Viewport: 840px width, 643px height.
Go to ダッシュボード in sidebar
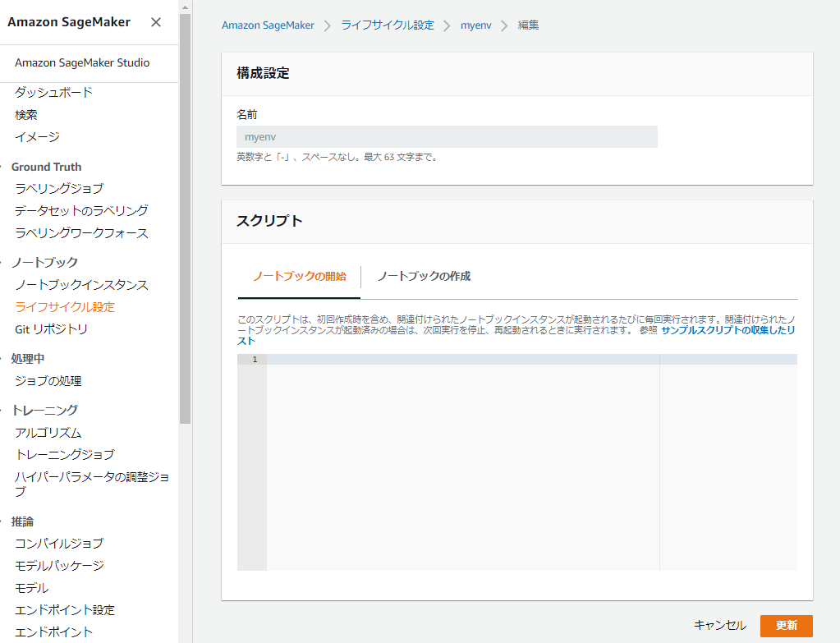[x=53, y=92]
